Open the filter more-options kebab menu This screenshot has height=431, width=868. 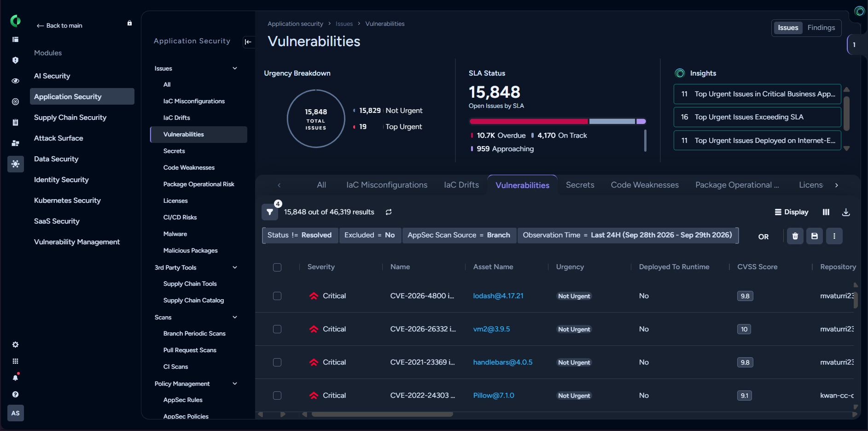[834, 236]
